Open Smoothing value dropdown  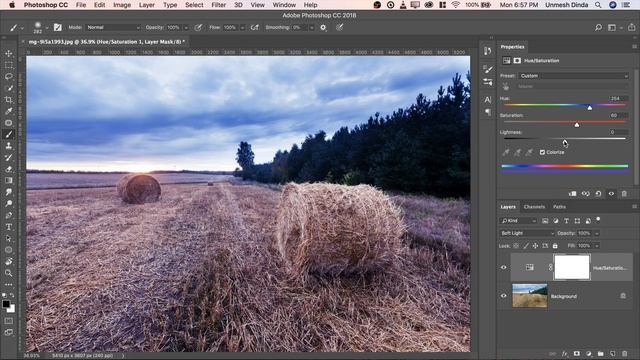coord(311,28)
